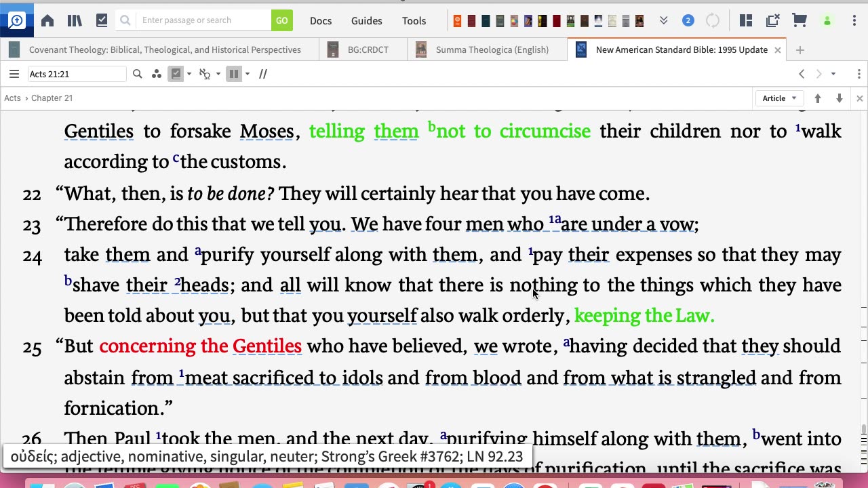
Task: Click the link set icon
Action: pos(205,74)
